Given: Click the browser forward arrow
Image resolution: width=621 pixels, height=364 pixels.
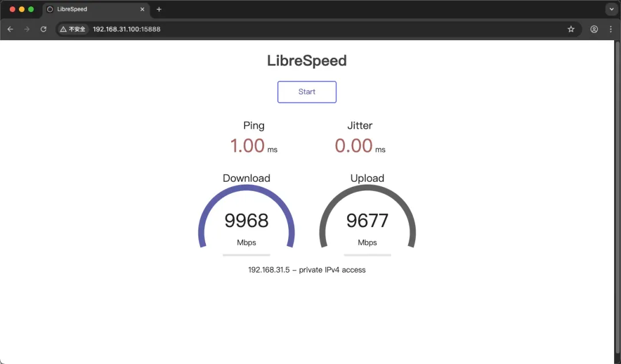Looking at the screenshot, I should click(x=26, y=29).
